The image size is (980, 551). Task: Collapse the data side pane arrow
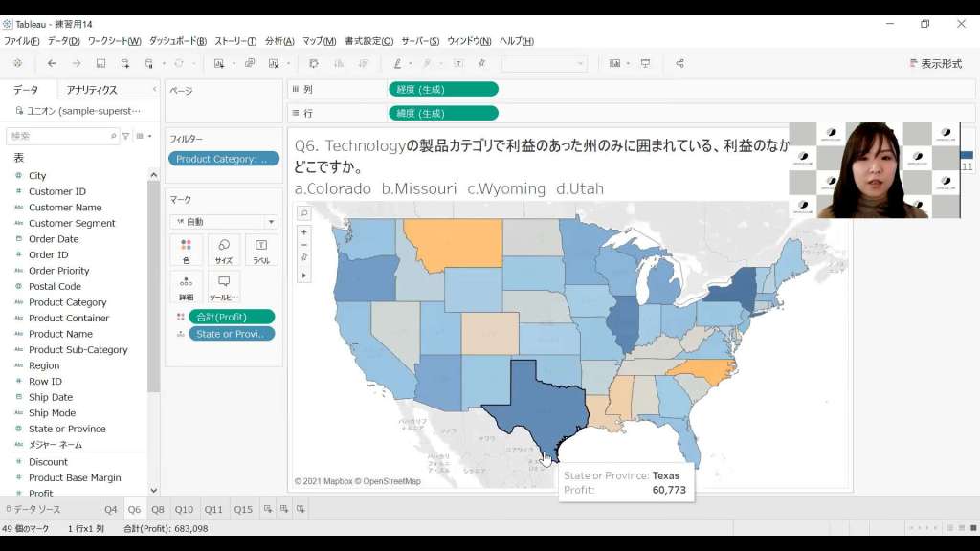154,89
